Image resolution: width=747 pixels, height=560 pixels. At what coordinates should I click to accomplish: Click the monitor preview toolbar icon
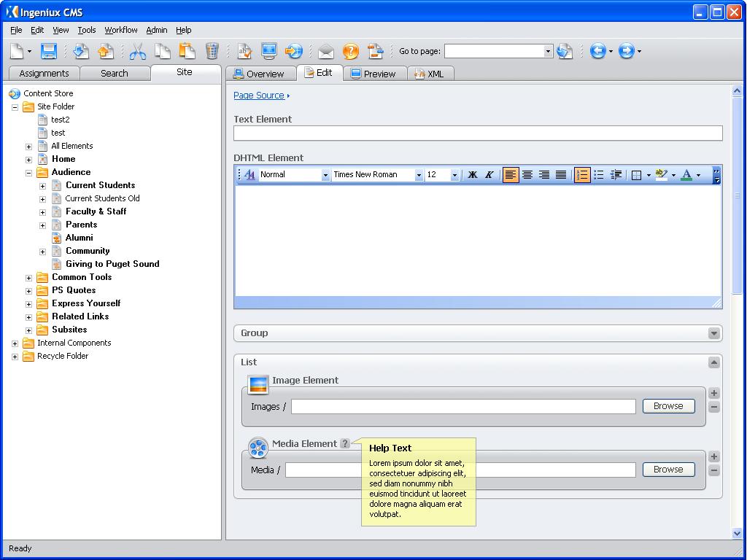pyautogui.click(x=269, y=51)
